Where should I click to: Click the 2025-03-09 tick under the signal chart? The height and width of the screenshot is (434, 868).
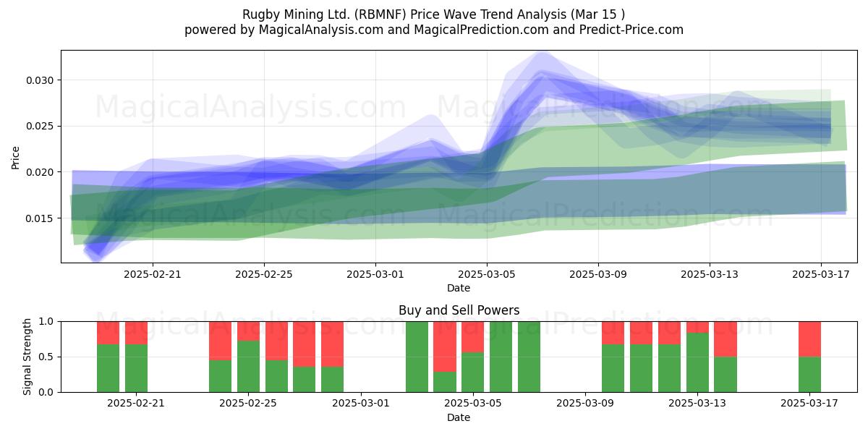[584, 404]
